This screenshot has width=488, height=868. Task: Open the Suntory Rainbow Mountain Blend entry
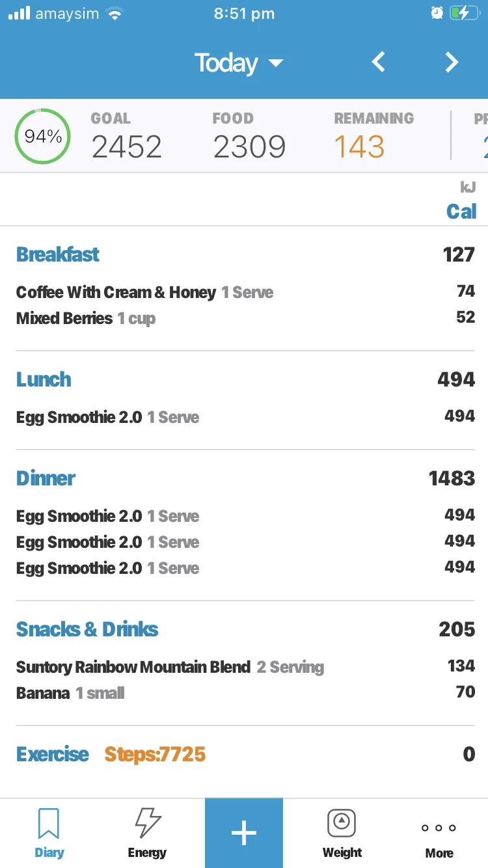[x=133, y=667]
